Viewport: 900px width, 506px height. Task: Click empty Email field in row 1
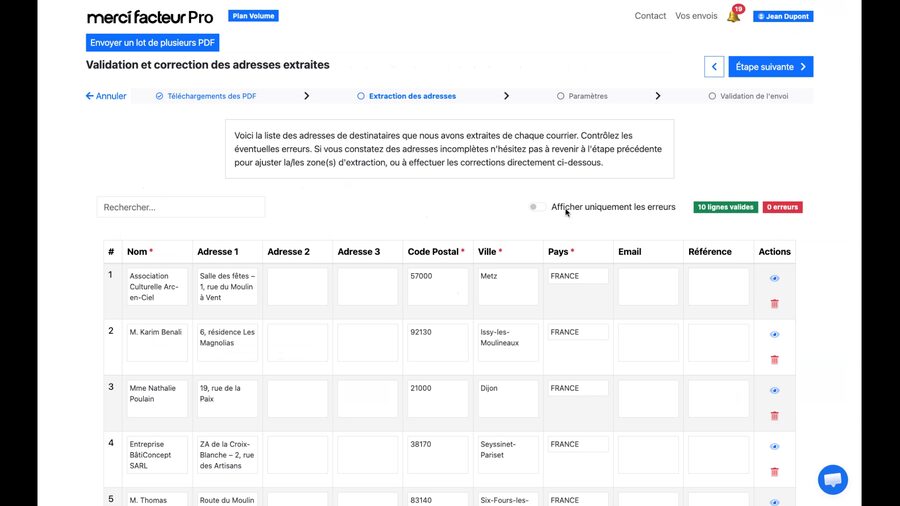[648, 286]
